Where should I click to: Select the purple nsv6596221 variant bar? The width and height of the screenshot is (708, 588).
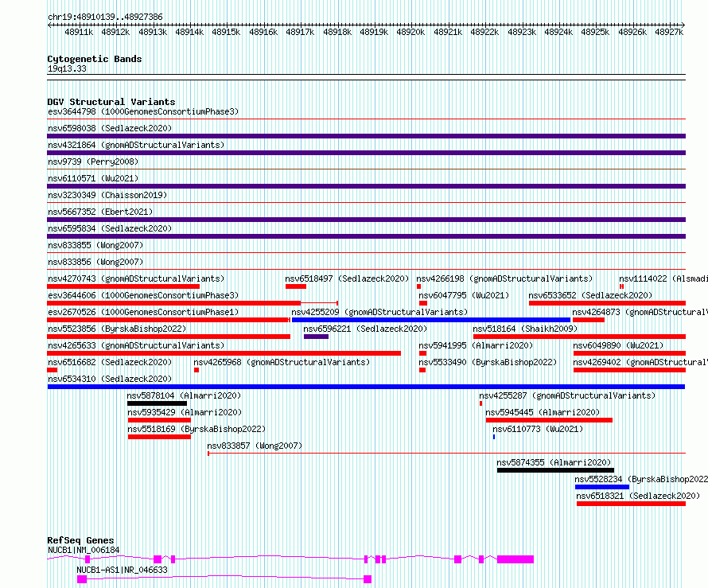click(316, 337)
